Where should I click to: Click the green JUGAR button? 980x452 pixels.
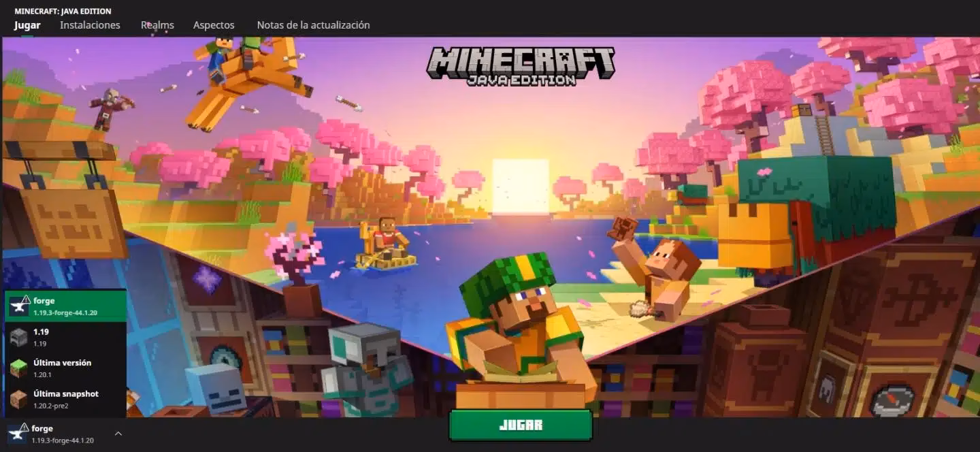521,425
